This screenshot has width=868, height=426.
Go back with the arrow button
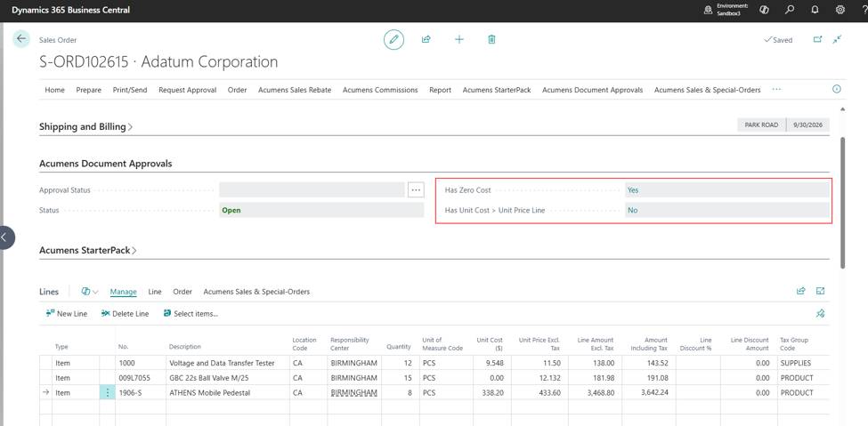[x=21, y=39]
